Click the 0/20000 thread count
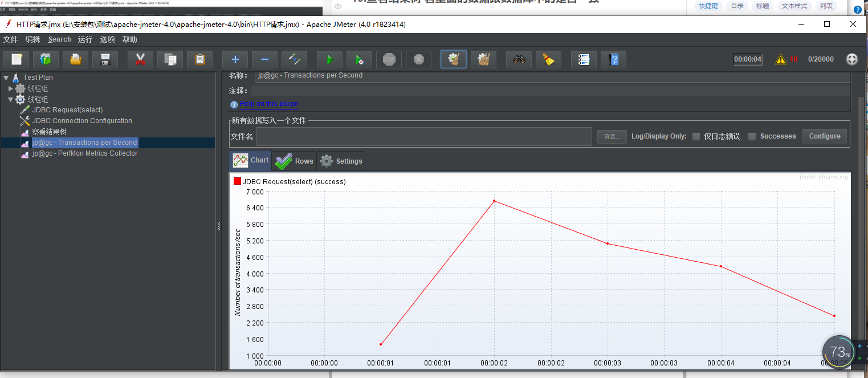The image size is (868, 378). (x=821, y=59)
